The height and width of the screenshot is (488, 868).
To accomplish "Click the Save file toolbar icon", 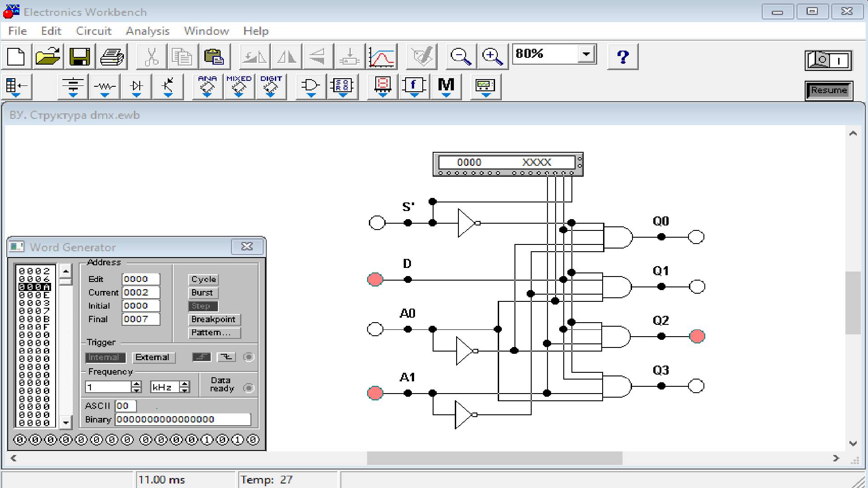I will click(x=80, y=57).
